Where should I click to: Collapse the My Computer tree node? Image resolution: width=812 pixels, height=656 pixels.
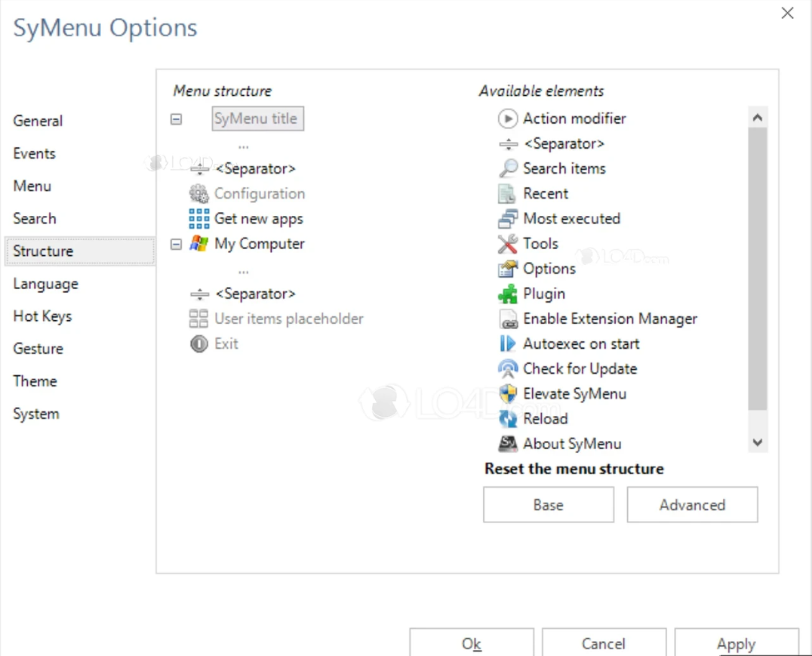[x=177, y=244]
